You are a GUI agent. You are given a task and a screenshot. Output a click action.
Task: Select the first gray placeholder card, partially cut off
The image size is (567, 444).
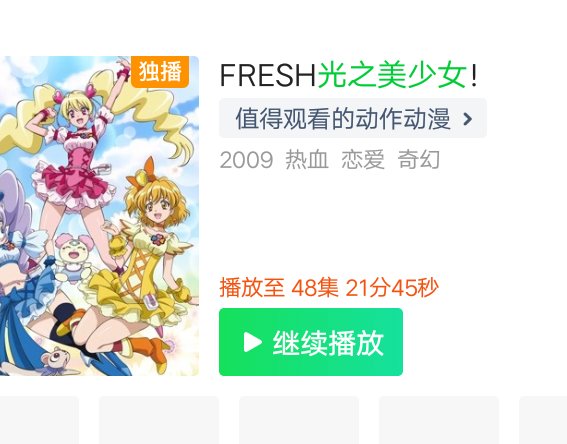(x=39, y=420)
